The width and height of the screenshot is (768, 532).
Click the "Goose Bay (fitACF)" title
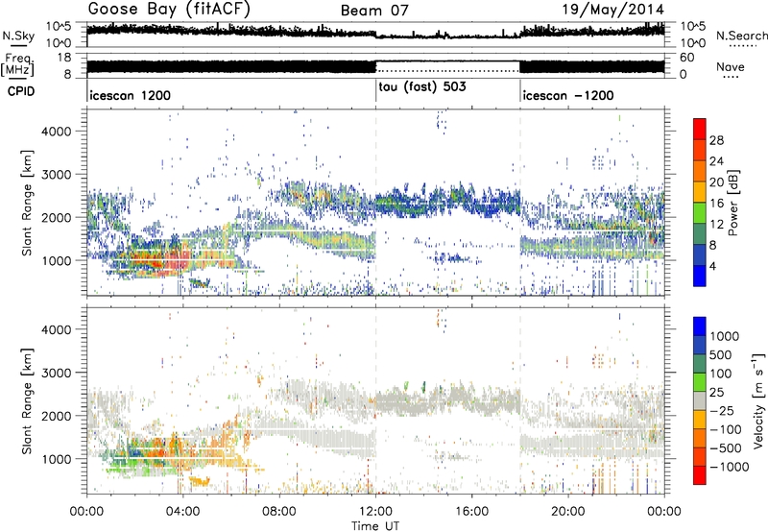(x=169, y=10)
